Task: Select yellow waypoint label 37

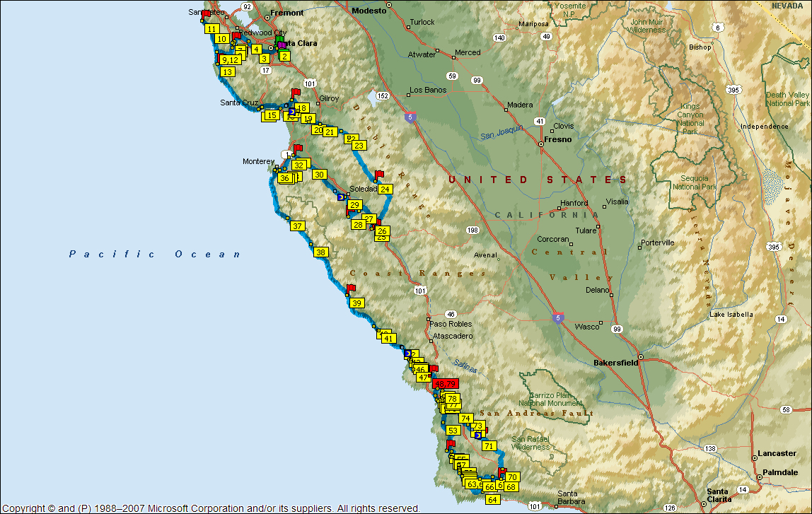Action: 297,226
